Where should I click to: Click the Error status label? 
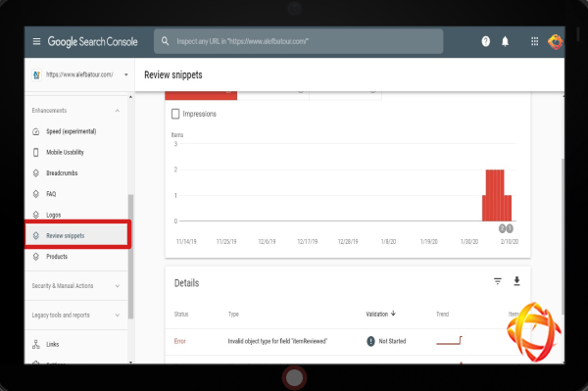click(180, 341)
